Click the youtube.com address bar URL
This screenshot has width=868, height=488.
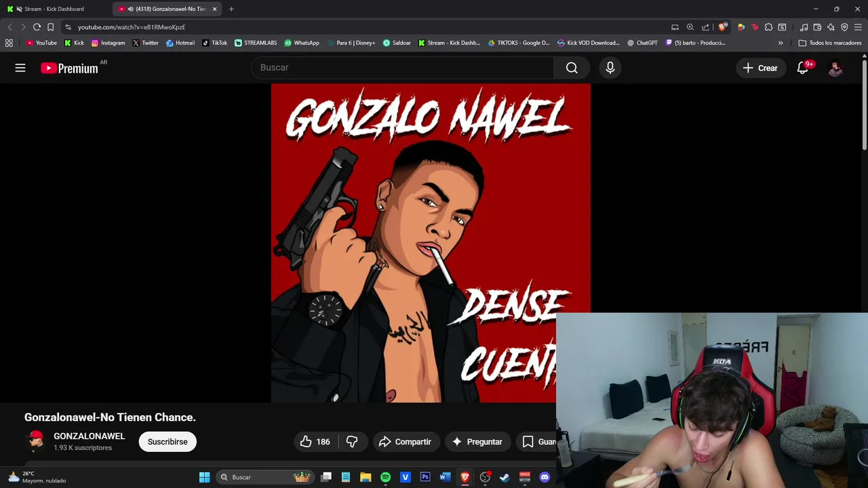pos(132,27)
